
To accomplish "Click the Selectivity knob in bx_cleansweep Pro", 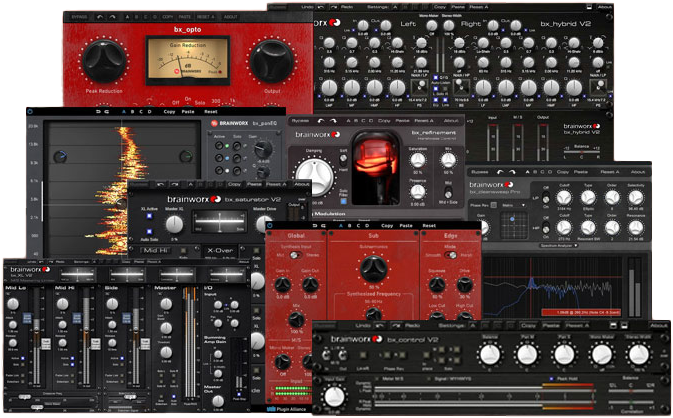I will tap(636, 197).
